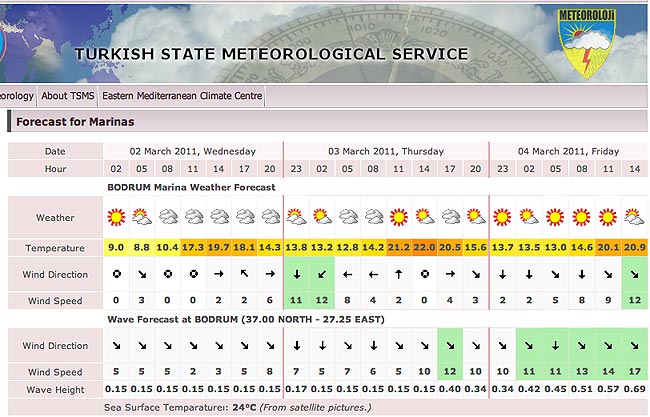Click the yellow 9.0 temperature cell

(x=116, y=247)
